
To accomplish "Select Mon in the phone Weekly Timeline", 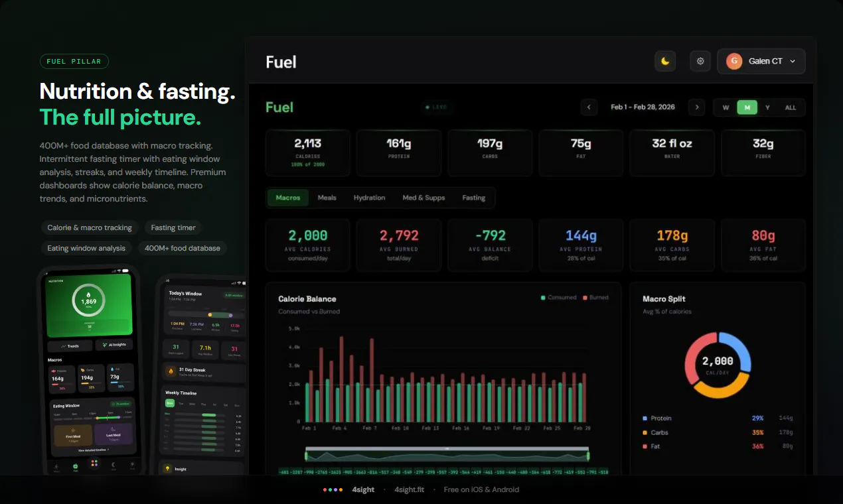I will pyautogui.click(x=170, y=403).
